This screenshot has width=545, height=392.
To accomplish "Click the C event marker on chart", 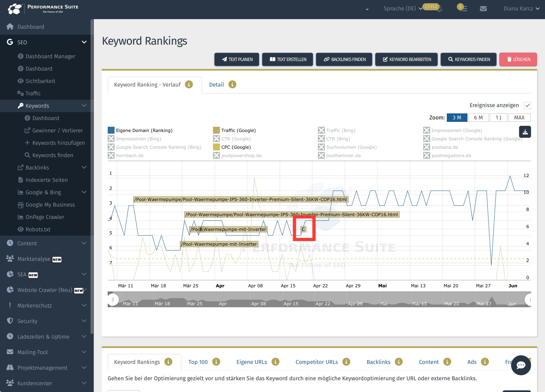I will click(x=303, y=229).
